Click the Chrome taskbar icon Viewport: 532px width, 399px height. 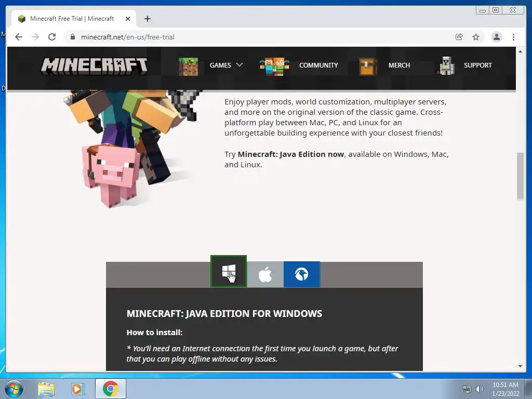coord(110,389)
